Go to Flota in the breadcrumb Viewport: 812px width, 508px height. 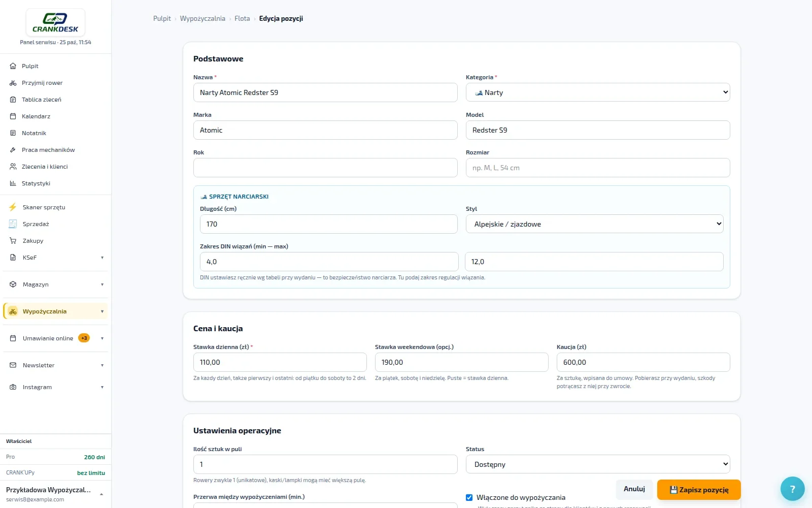point(242,19)
